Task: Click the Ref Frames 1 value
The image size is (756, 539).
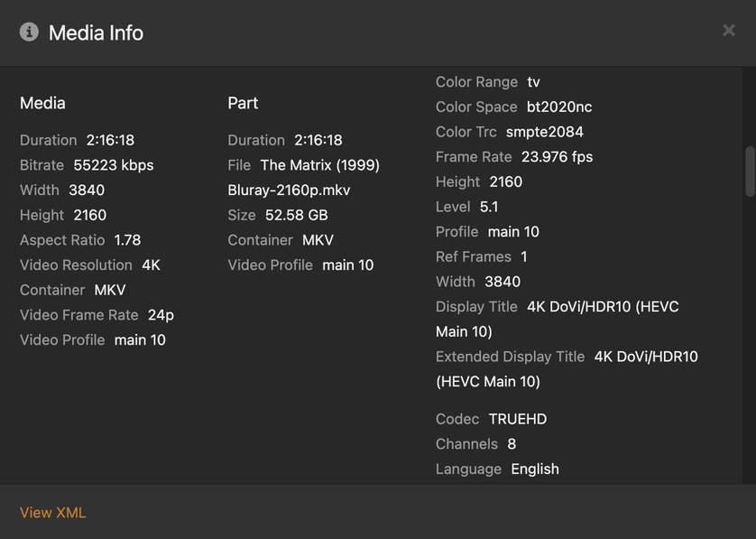Action: (x=524, y=256)
